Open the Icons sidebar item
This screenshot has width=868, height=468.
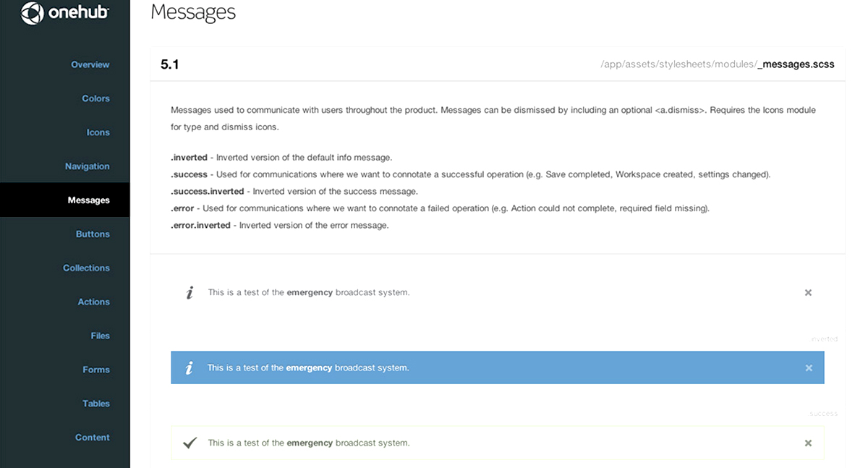98,132
